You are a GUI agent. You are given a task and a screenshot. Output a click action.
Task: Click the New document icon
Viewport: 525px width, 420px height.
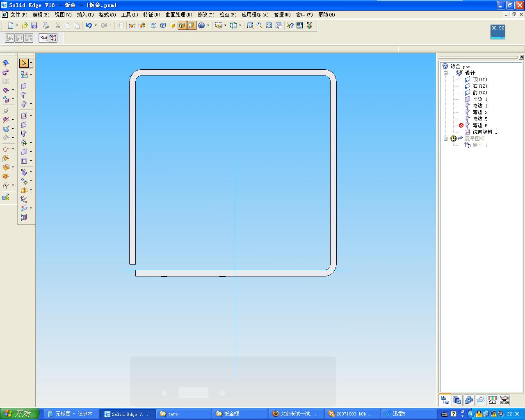[11, 25]
